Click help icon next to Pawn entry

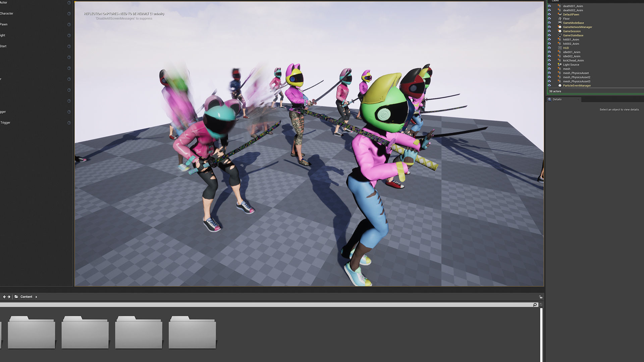click(69, 24)
